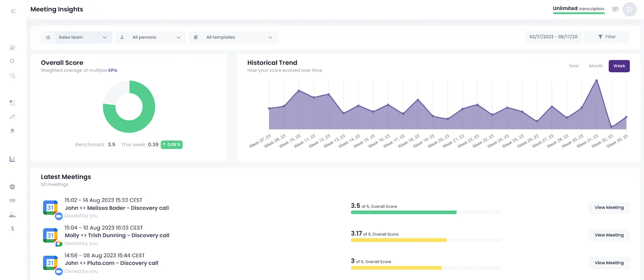Image resolution: width=644 pixels, height=280 pixels.
Task: Switch Historical Trend to Year view
Action: [x=574, y=66]
